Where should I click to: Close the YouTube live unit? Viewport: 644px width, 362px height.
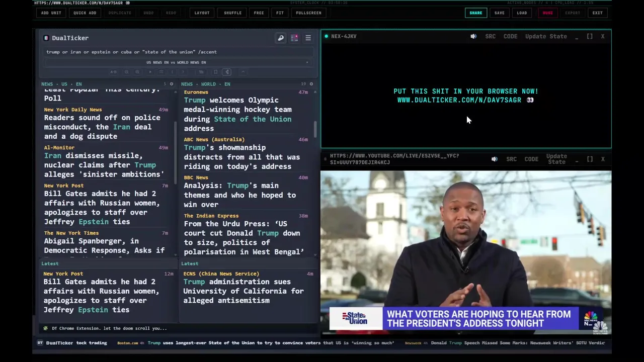[603, 159]
